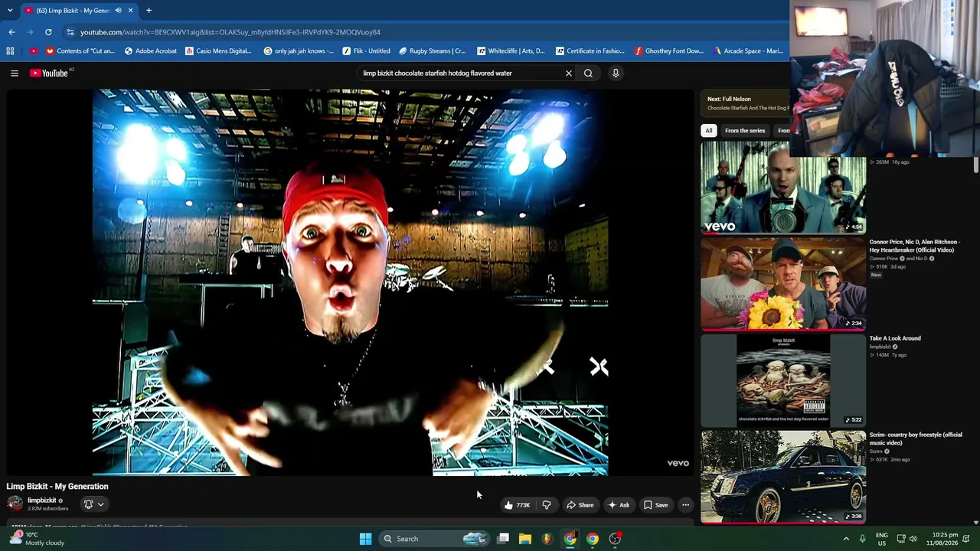This screenshot has height=551, width=980.
Task: Open the YouTube bookmark icon
Action: point(33,51)
